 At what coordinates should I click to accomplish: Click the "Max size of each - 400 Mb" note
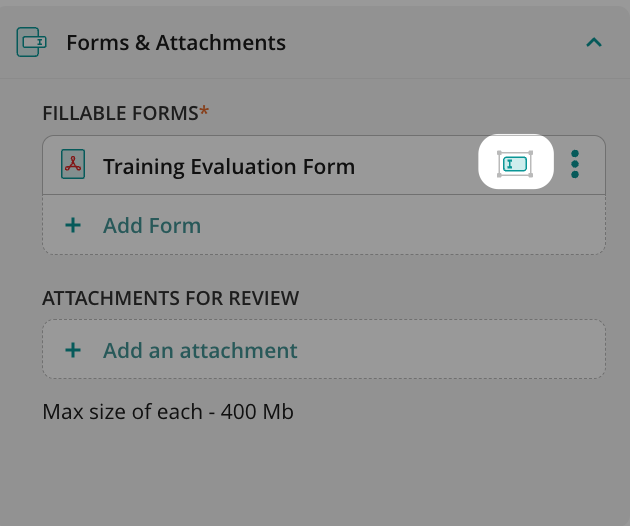(x=168, y=411)
